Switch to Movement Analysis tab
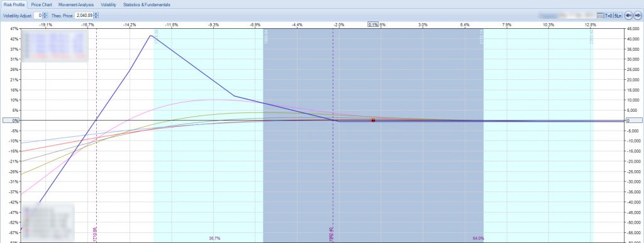 click(76, 5)
